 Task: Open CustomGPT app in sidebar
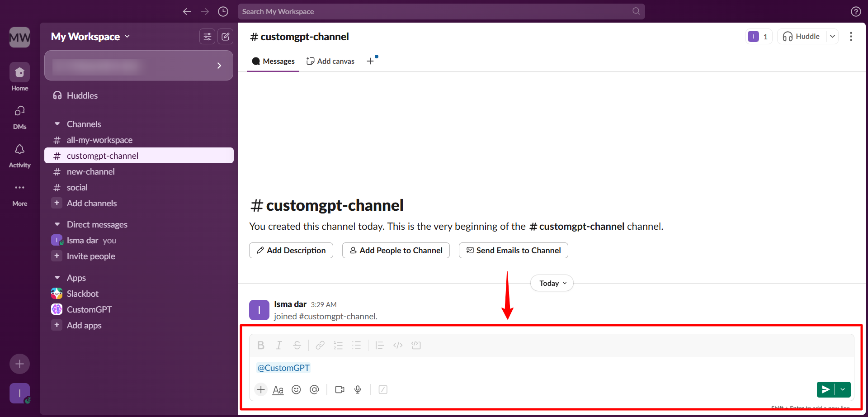pyautogui.click(x=139, y=309)
